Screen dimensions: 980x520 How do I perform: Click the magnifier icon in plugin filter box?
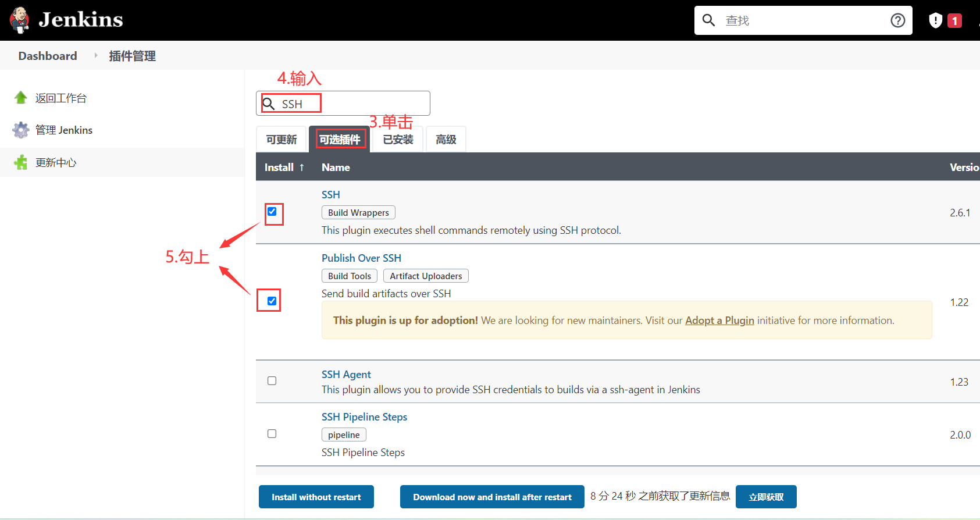(x=269, y=104)
